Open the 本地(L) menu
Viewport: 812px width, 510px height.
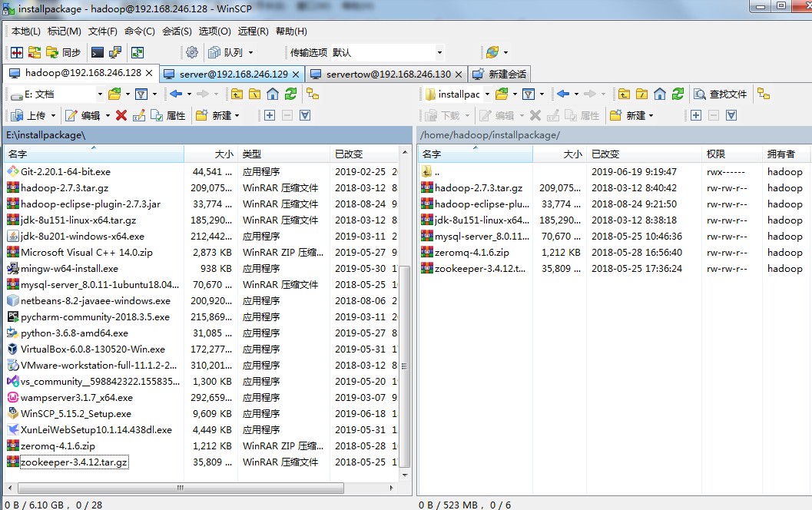click(x=26, y=31)
